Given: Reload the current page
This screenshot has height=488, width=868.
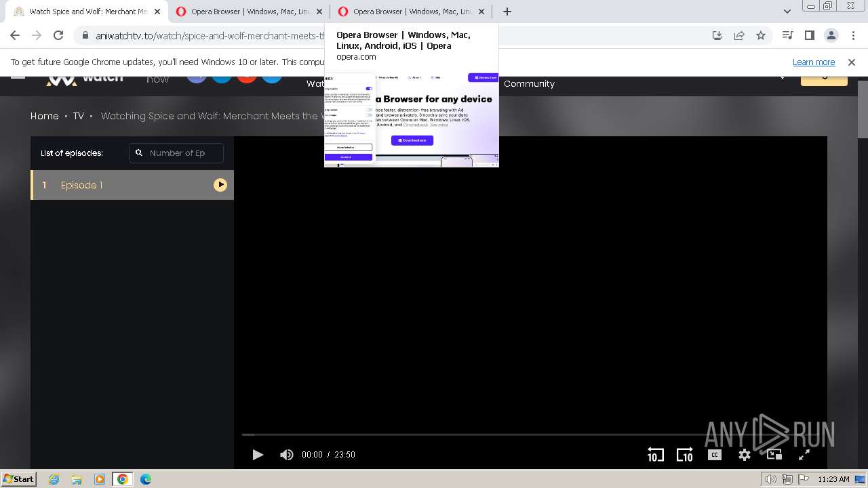Looking at the screenshot, I should 58,35.
